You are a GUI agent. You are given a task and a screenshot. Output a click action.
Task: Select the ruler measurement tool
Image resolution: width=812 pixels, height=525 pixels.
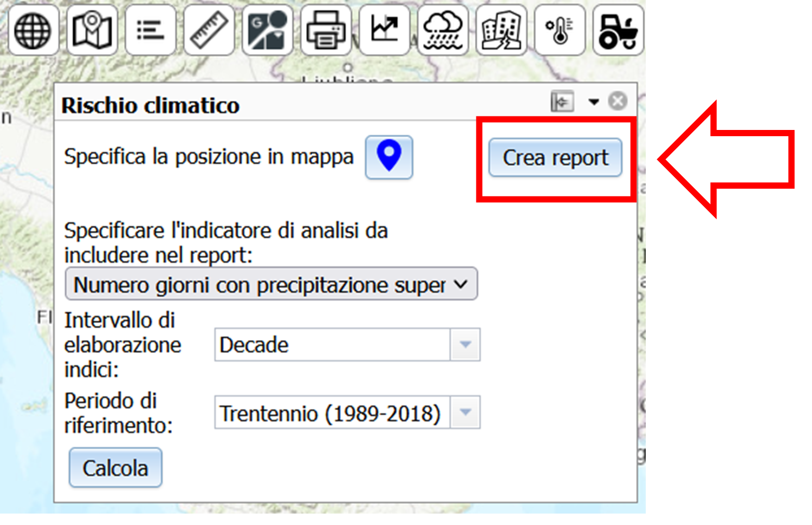click(209, 30)
